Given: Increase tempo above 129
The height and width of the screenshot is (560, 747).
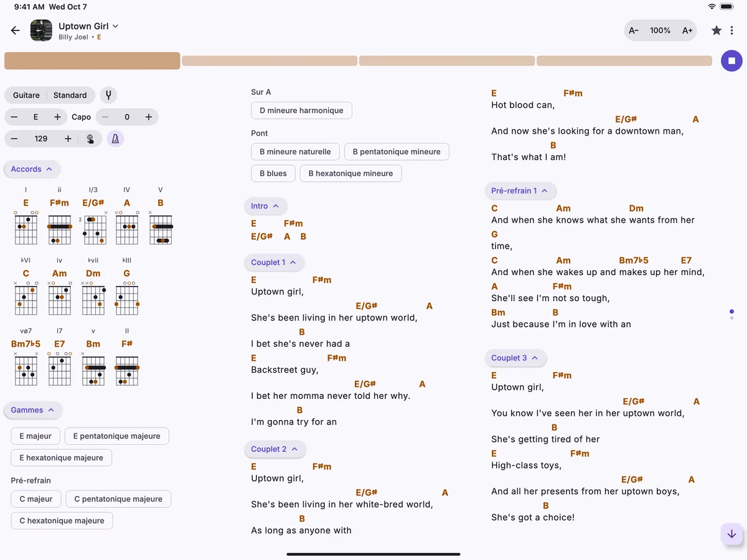Looking at the screenshot, I should [x=68, y=139].
